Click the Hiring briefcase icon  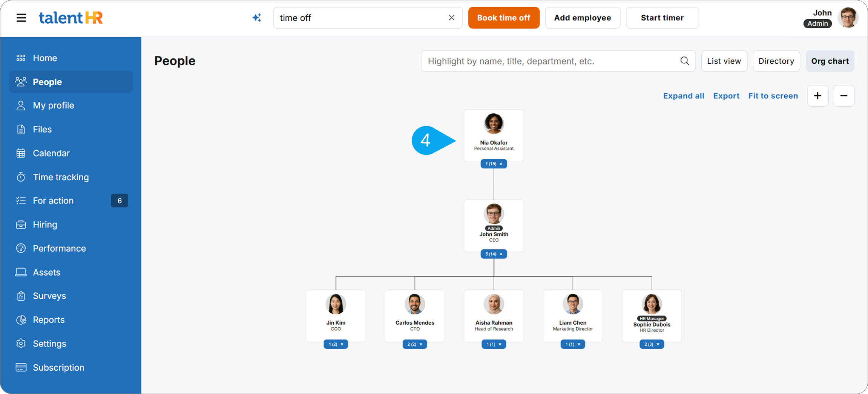click(x=21, y=224)
